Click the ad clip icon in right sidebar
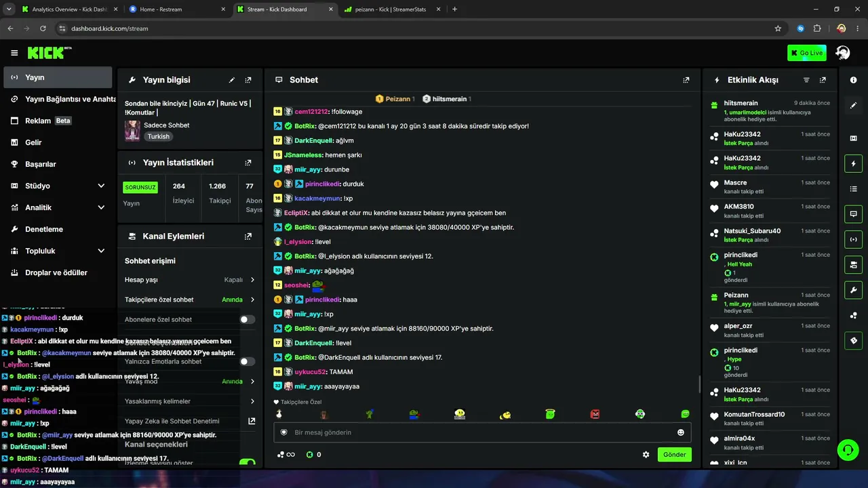The height and width of the screenshot is (488, 868). (853, 138)
